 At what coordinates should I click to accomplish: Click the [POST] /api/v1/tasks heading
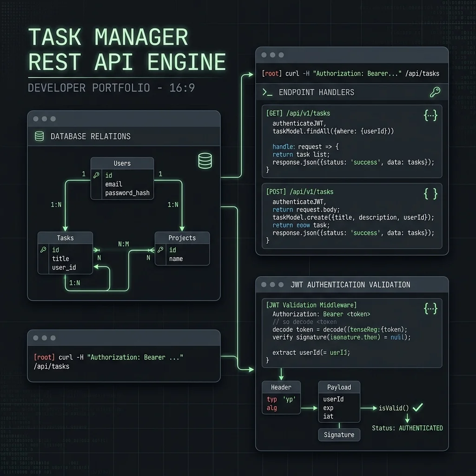click(x=300, y=192)
